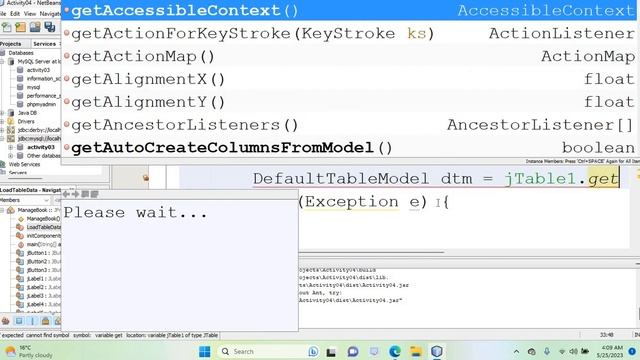Click the ManageBook() constructor icon
Image resolution: width=640 pixels, height=360 pixels.
(21, 219)
